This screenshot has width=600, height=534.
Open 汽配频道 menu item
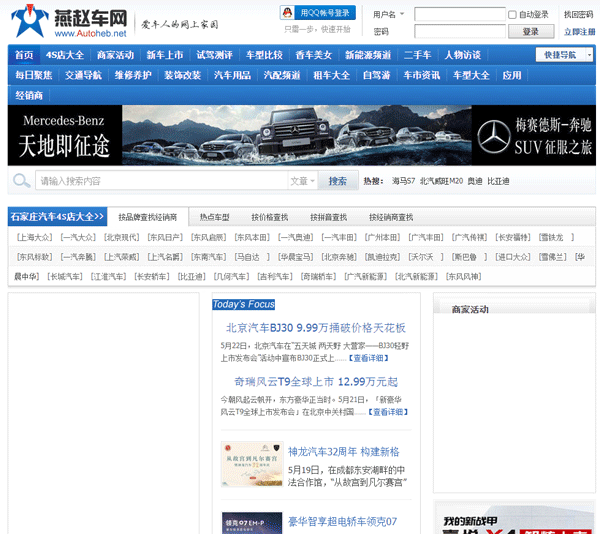point(282,75)
